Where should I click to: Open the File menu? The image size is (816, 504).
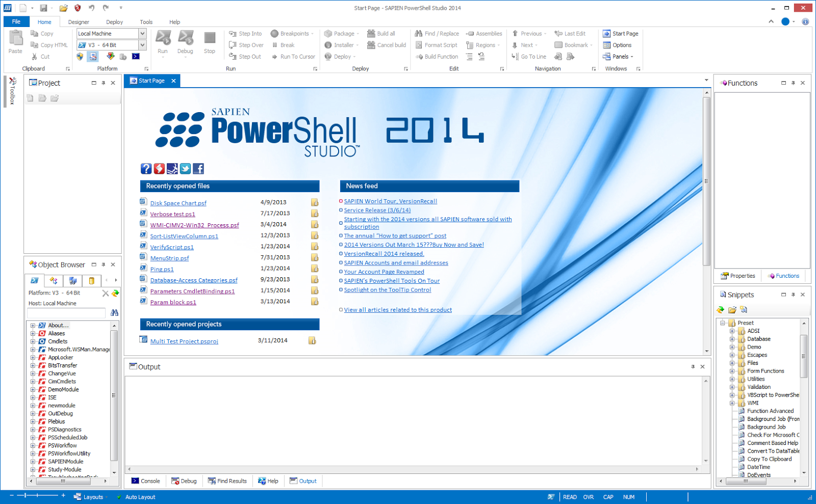coord(16,21)
